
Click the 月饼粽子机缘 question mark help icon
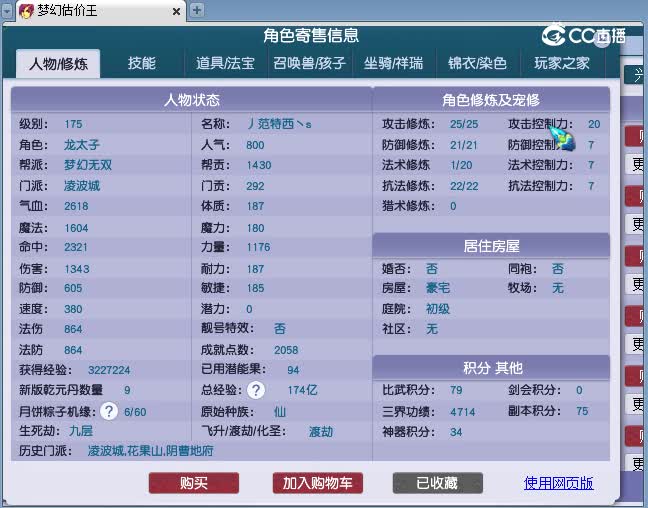[109, 411]
